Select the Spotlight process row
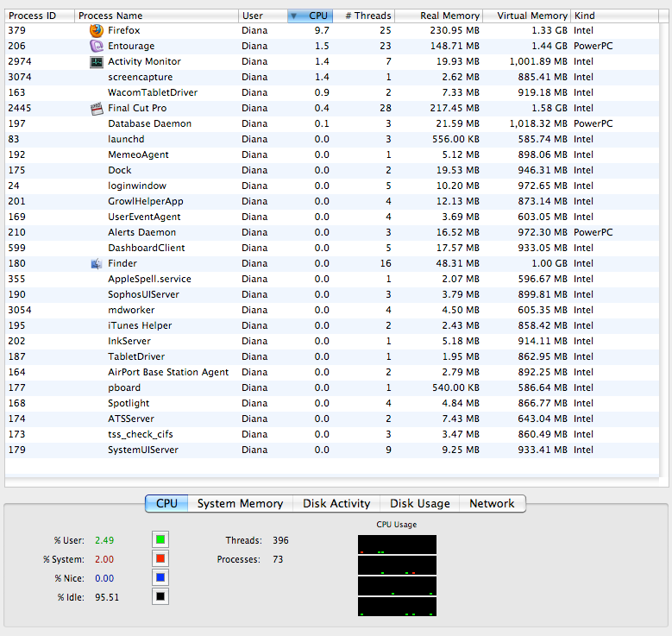 332,403
